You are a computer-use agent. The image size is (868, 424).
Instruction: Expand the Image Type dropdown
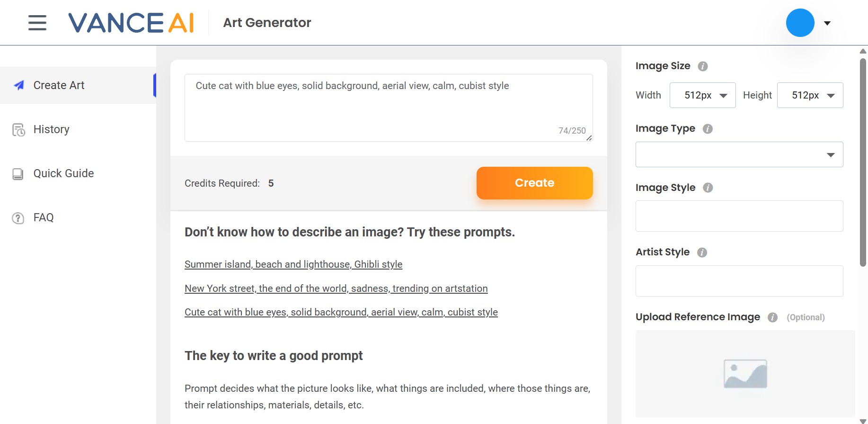[739, 154]
